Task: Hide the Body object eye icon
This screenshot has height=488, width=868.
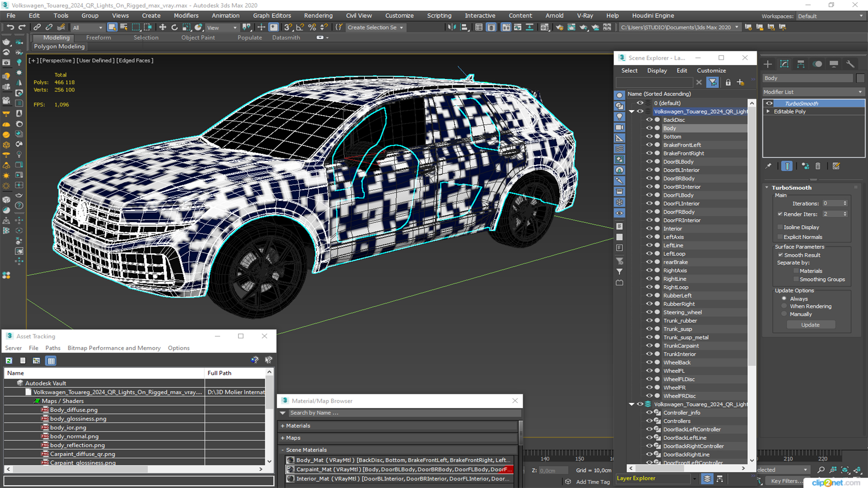Action: click(x=649, y=128)
